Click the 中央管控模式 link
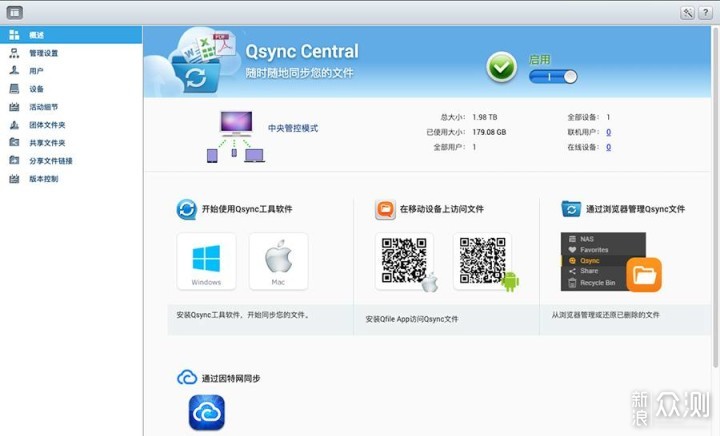The image size is (720, 436). pyautogui.click(x=293, y=129)
